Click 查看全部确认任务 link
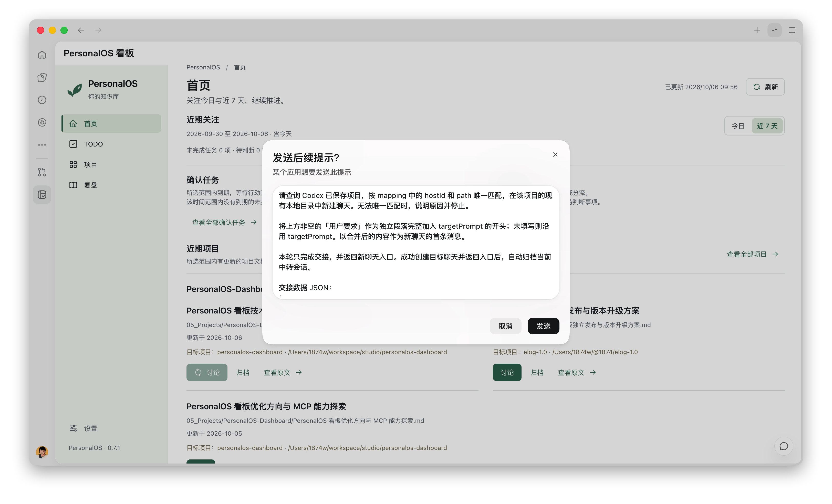Viewport: 832px width, 504px height. tap(225, 223)
